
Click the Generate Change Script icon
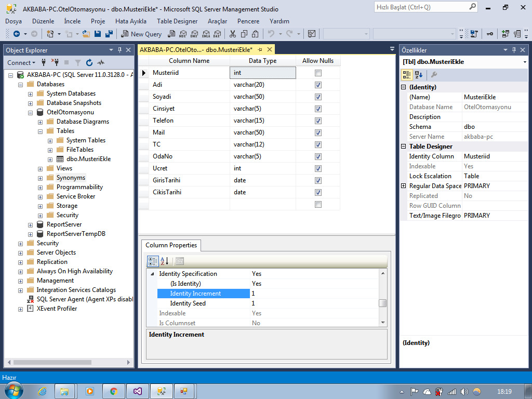(474, 34)
